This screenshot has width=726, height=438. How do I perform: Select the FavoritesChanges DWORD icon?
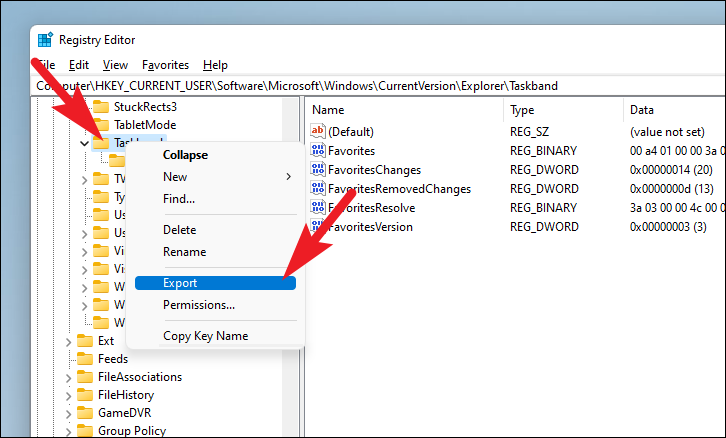pos(318,169)
